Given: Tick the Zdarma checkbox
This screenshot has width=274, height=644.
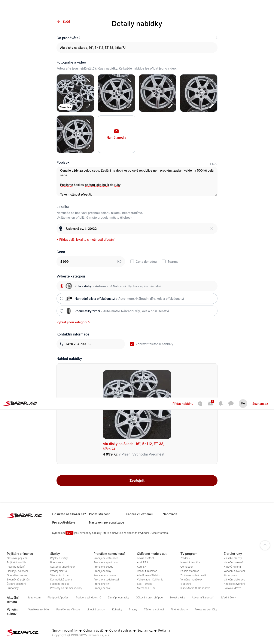Looking at the screenshot, I should (164, 261).
